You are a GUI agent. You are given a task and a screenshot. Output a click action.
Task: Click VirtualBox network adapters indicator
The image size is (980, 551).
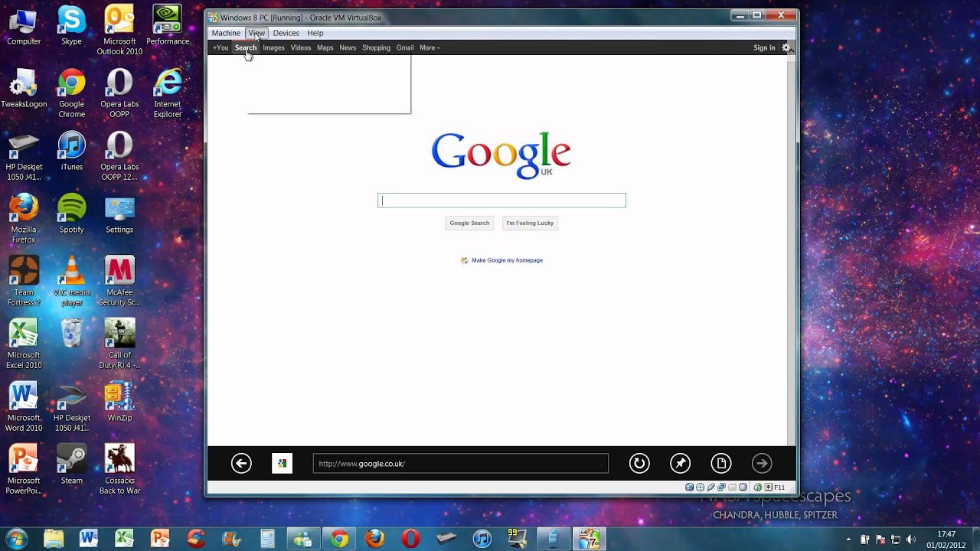point(721,487)
